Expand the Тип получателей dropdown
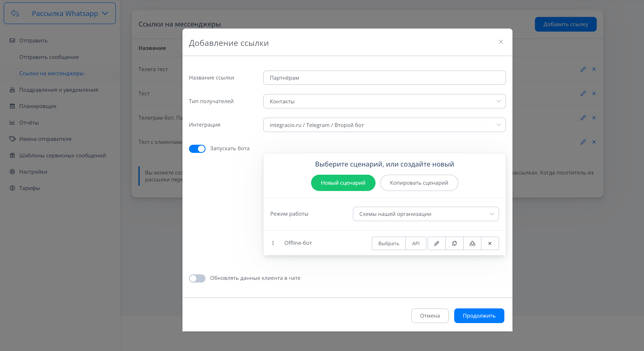Screen dimensions: 644x351 click(x=384, y=101)
